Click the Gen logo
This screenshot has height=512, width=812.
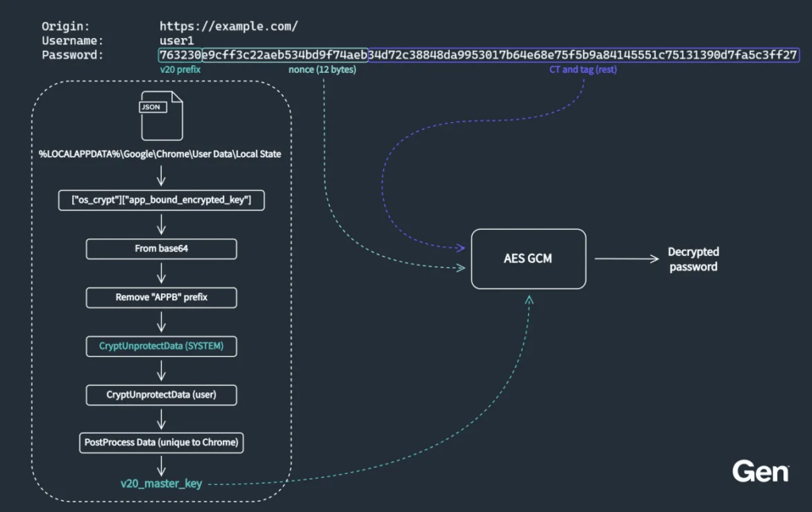760,471
